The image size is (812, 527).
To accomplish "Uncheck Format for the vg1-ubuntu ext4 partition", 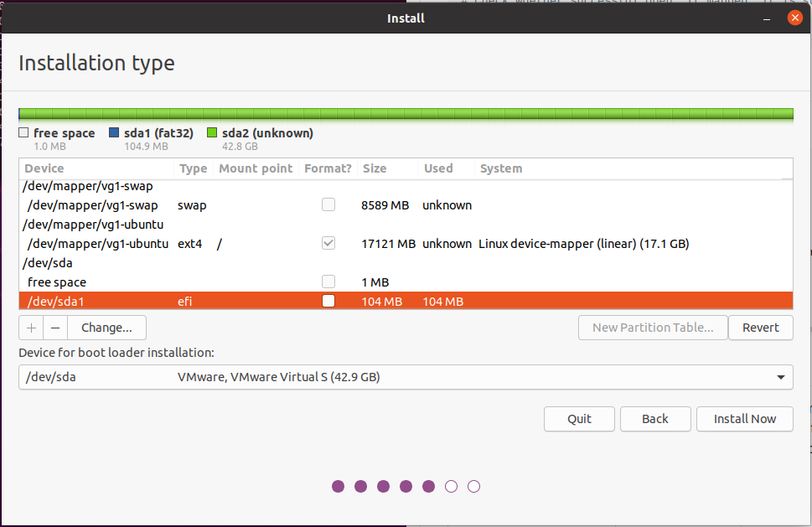I will [328, 244].
